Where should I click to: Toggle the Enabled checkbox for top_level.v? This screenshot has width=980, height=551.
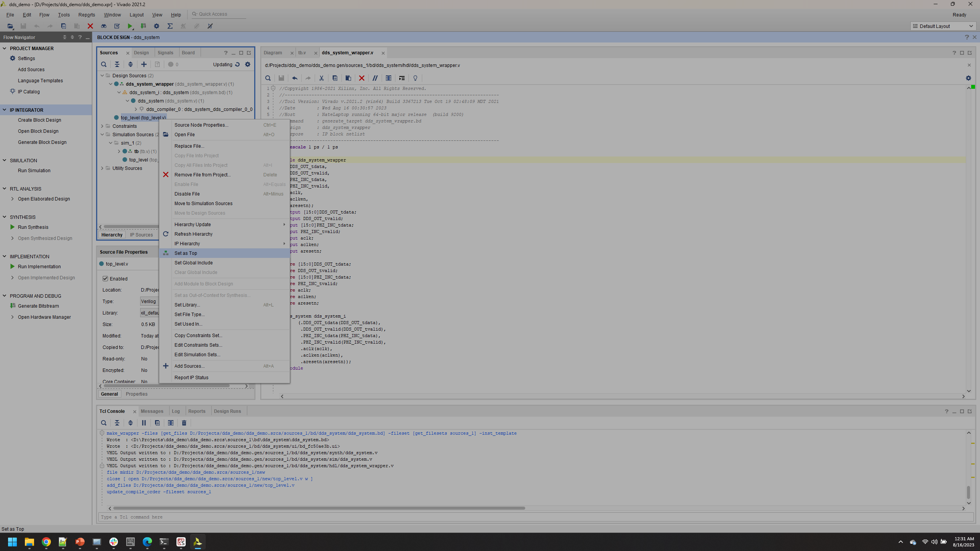(105, 279)
